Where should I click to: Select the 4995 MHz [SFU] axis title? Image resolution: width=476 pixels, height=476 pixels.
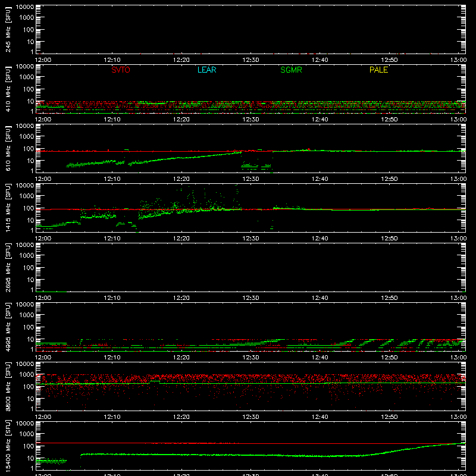[x=8, y=327]
